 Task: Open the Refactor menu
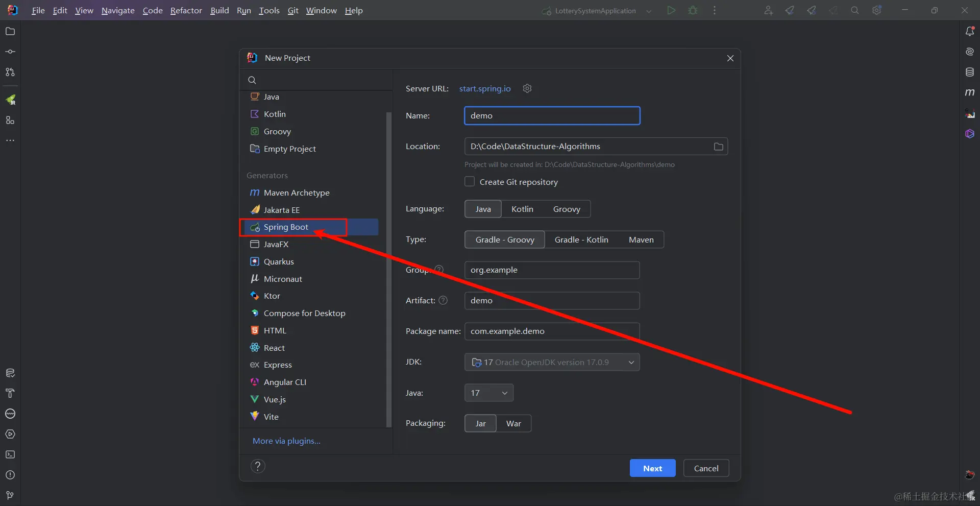coord(186,10)
